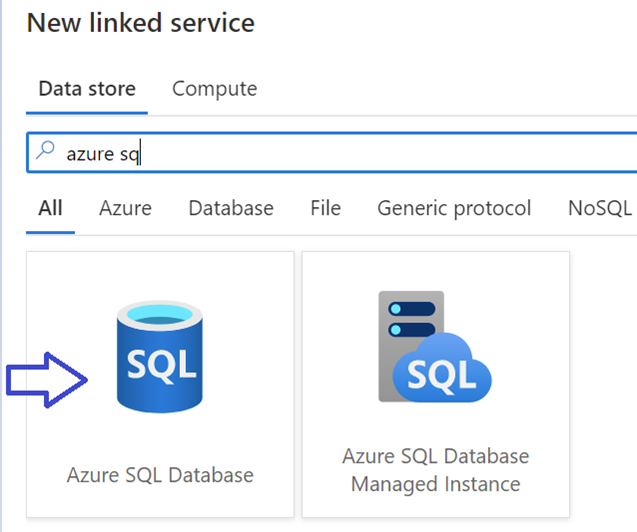Click the 'New linked service' heading

coord(140,22)
